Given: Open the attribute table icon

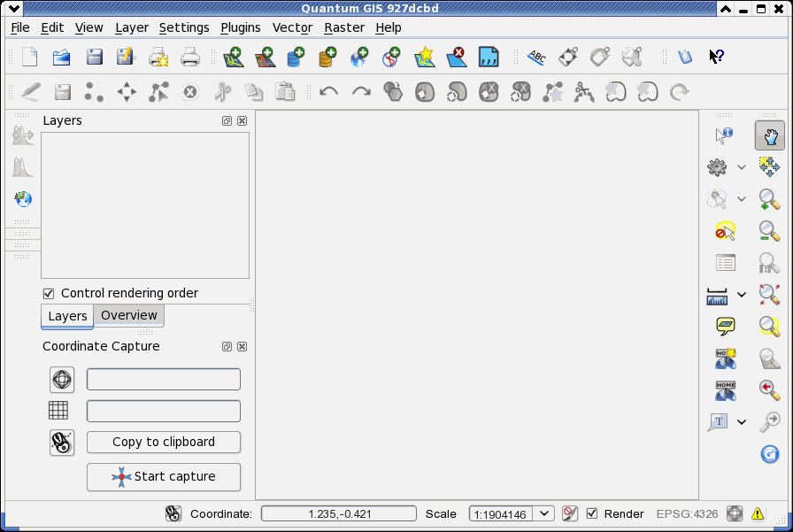Looking at the screenshot, I should [x=725, y=263].
